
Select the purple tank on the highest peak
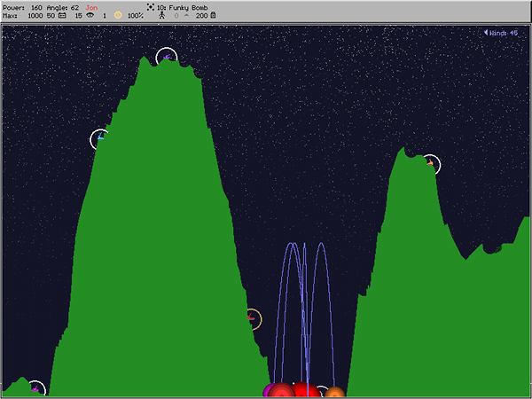[x=166, y=58]
